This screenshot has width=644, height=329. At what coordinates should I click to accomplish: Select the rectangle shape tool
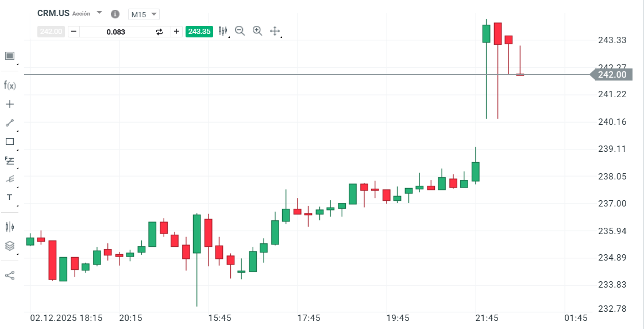tap(10, 141)
